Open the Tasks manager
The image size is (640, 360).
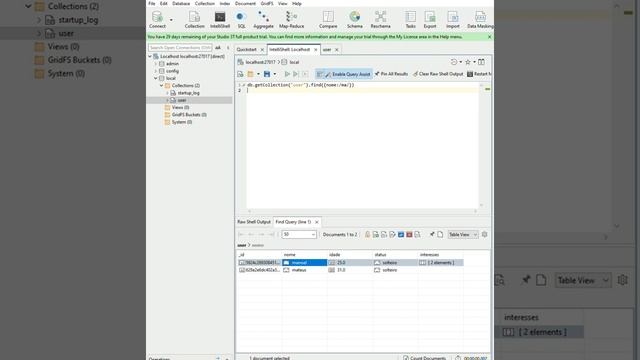coord(410,20)
